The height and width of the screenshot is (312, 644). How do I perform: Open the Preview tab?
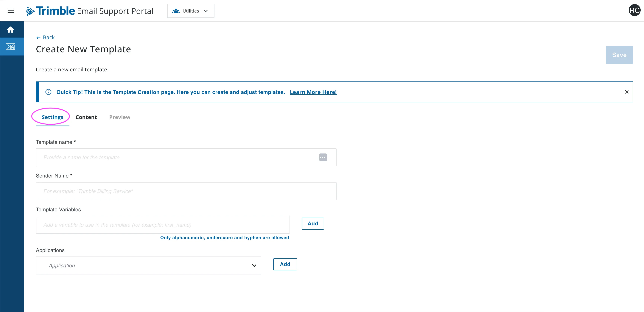(x=120, y=117)
